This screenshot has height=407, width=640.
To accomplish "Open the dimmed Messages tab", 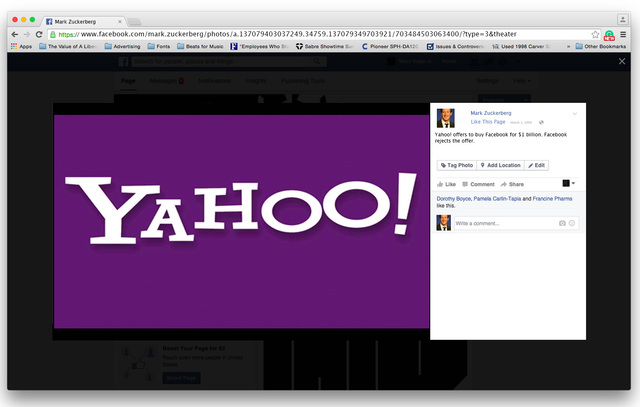I will [166, 81].
